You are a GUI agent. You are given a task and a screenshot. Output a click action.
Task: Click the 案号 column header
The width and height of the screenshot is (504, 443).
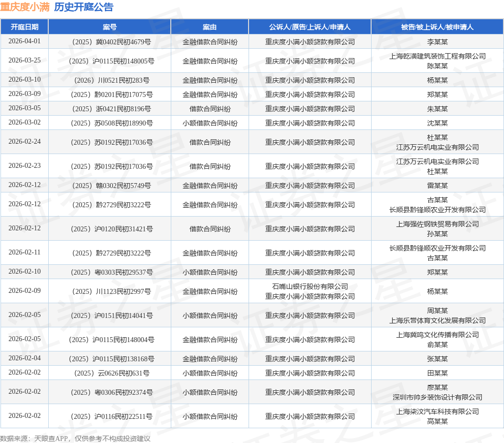[110, 27]
